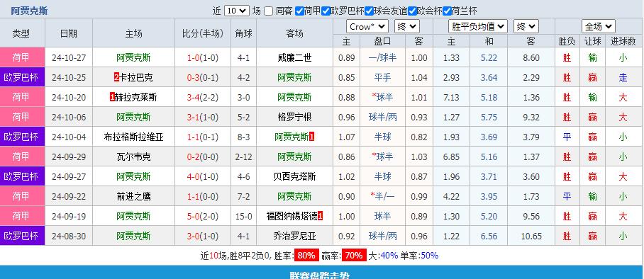Image resolution: width=644 pixels, height=279 pixels.
Task: Click the red card badge beside 赫拉克莱斯
Action: (x=113, y=97)
